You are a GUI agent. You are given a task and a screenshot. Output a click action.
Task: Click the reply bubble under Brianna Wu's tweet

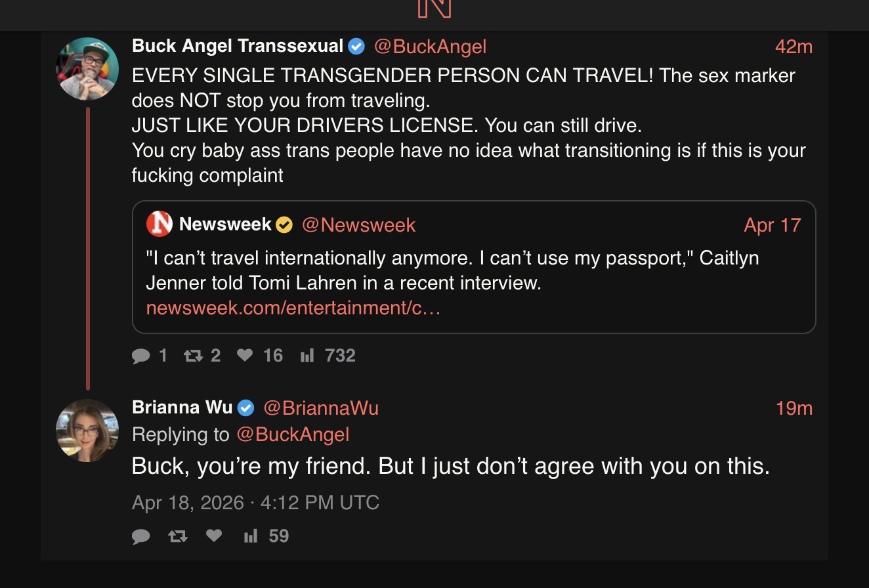pos(140,536)
